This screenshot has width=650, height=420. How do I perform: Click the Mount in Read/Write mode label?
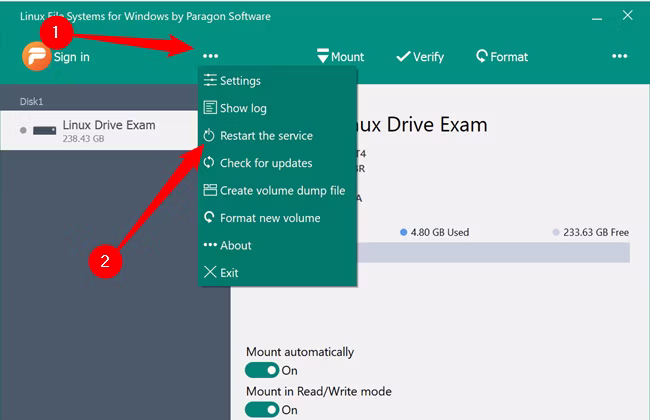pos(319,391)
